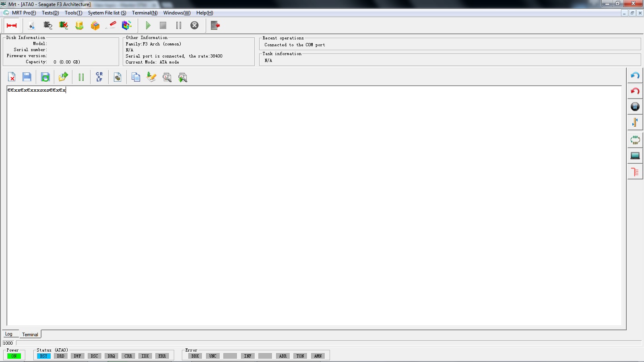Click the serial cable connect icon
This screenshot has height=362, width=644.
click(x=48, y=25)
